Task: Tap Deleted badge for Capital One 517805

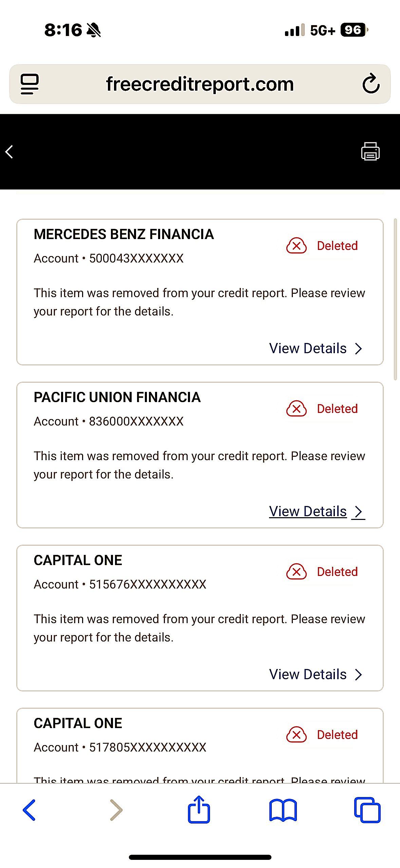Action: [x=322, y=735]
